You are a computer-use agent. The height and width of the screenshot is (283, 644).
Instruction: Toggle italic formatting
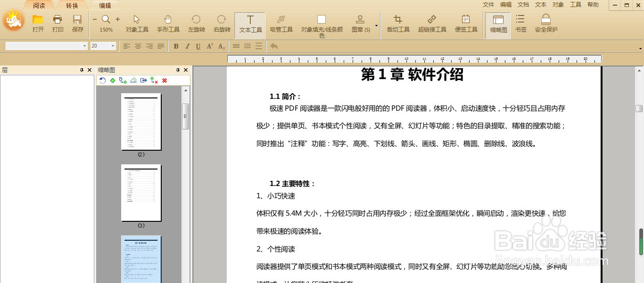pos(187,46)
